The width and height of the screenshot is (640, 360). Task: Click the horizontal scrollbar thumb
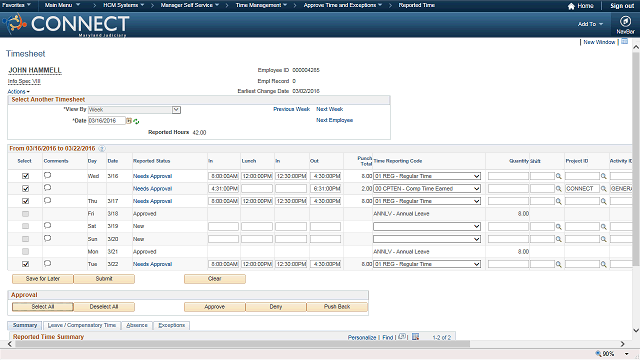click(x=242, y=344)
